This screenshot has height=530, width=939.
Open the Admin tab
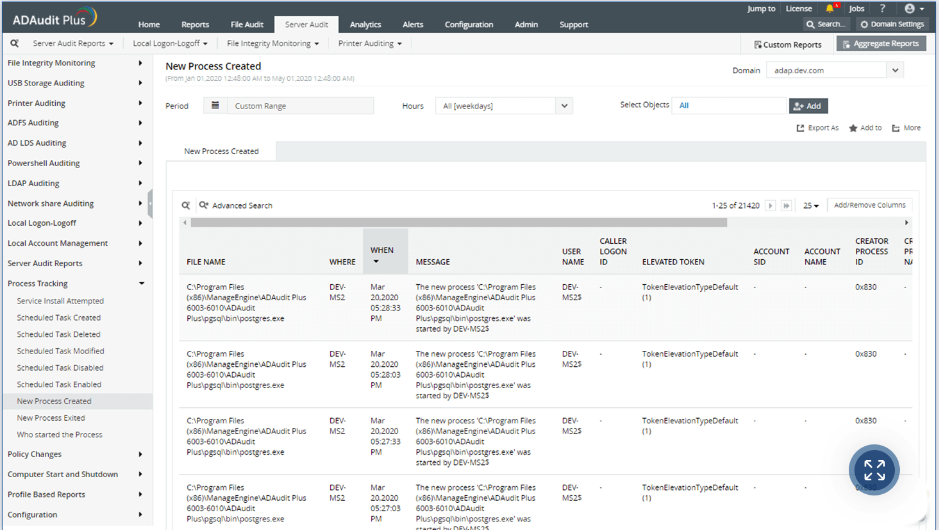point(526,25)
